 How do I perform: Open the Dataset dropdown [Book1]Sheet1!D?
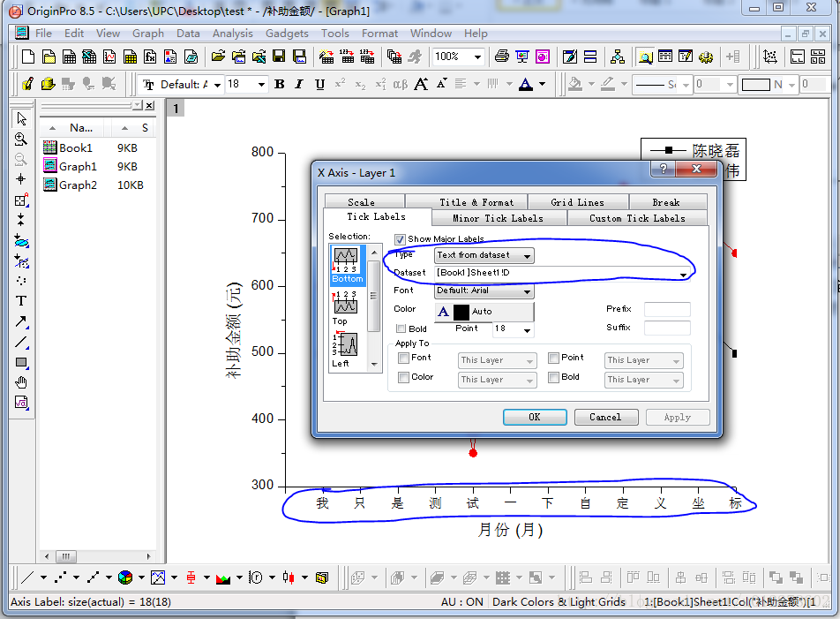click(563, 273)
